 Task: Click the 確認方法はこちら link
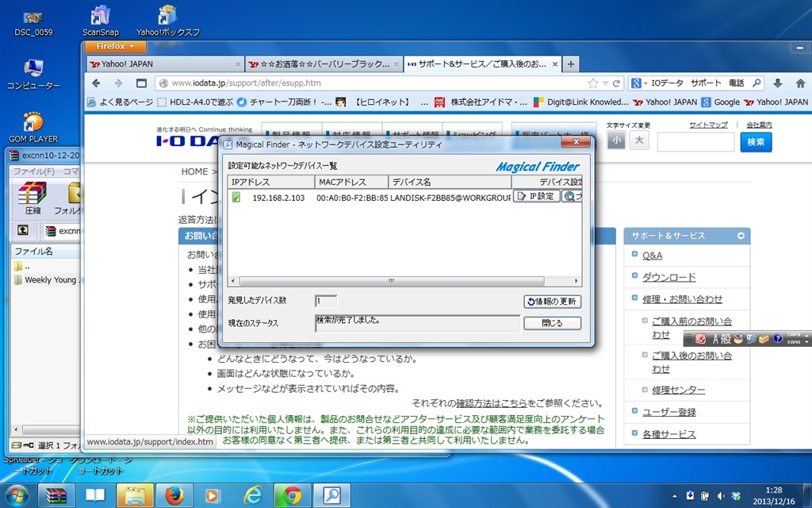click(x=492, y=403)
